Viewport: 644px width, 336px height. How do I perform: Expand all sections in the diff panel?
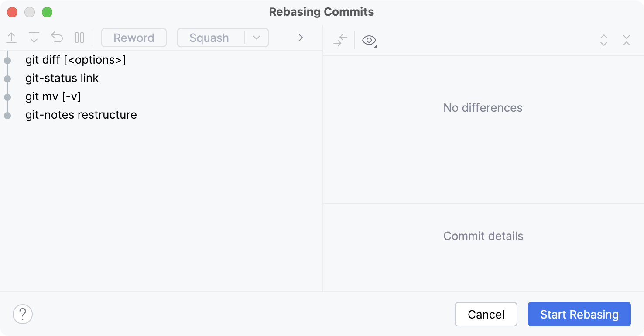604,40
